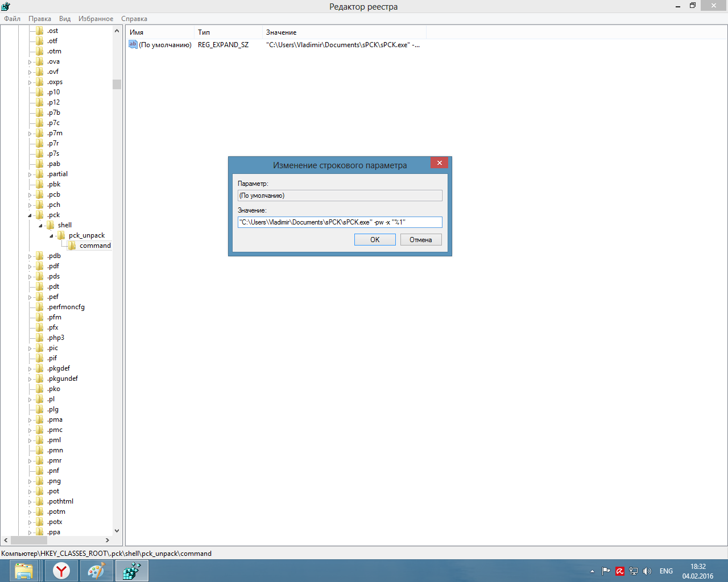Click the folder icon beside .pab
The height and width of the screenshot is (582, 728).
pos(40,164)
